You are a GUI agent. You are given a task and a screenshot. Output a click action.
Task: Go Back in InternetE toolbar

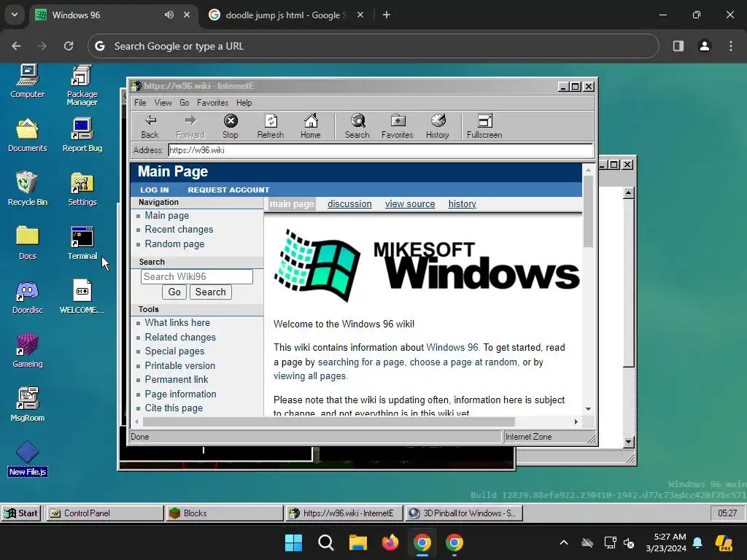(x=150, y=127)
